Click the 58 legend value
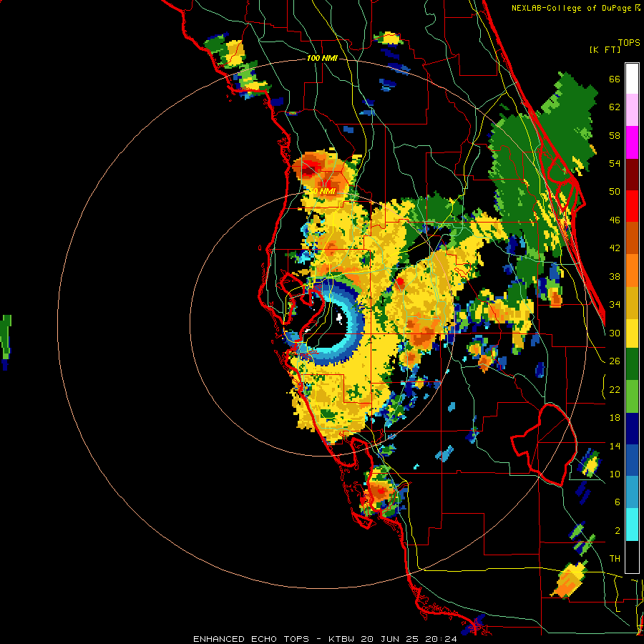This screenshot has height=644, width=644. 615,135
